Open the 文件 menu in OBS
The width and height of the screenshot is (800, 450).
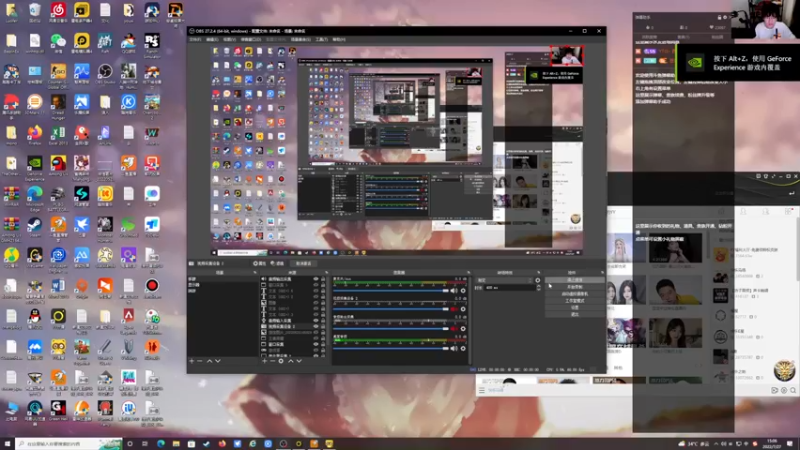click(x=195, y=39)
